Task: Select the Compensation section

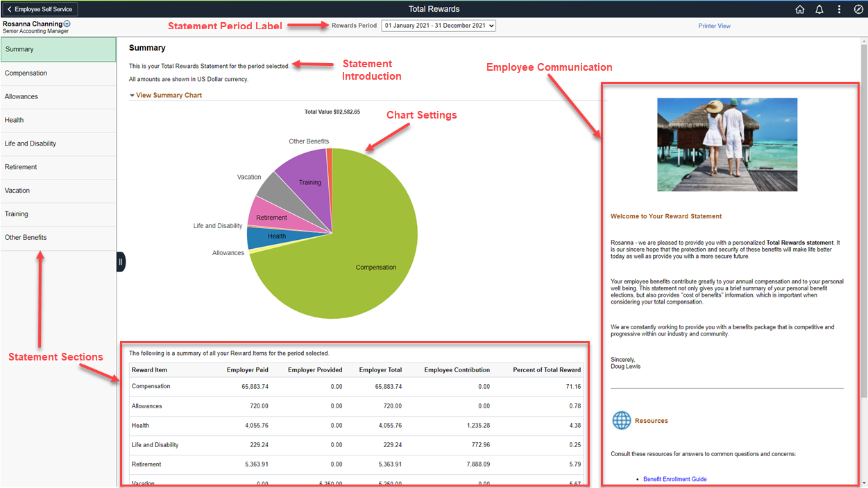Action: [x=58, y=73]
